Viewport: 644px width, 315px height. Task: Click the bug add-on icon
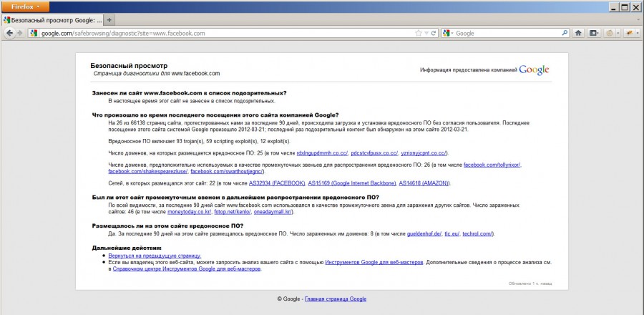pos(628,33)
